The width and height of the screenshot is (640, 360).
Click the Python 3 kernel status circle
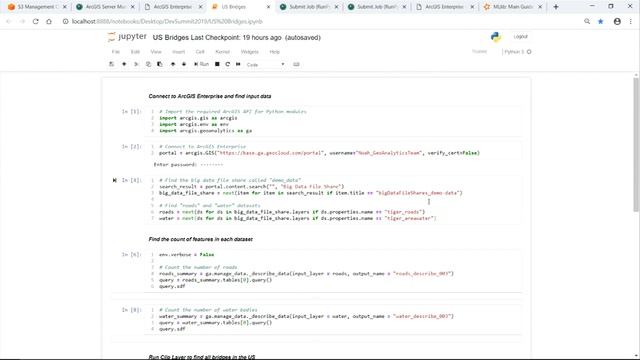(x=529, y=52)
